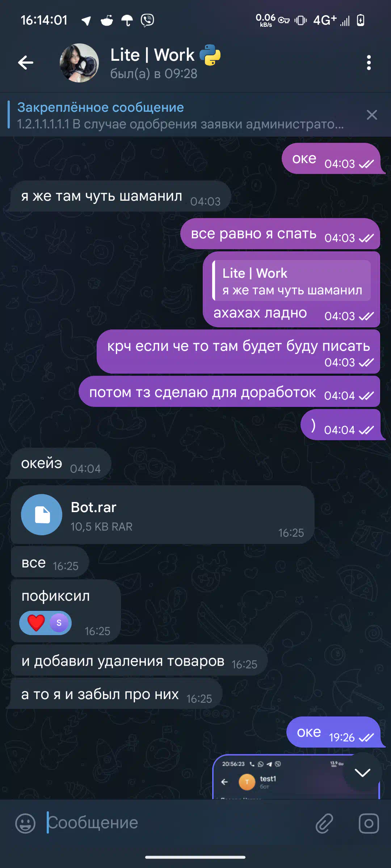This screenshot has height=868, width=391.
Task: Tap the quoted reply from Lite | Work
Action: (291, 281)
